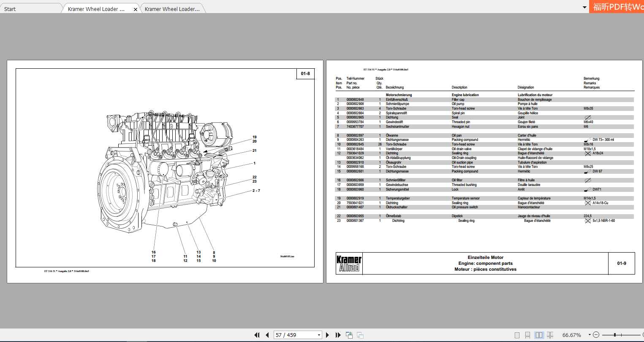This screenshot has height=342, width=644.
Task: Click the 'Manocontacteur' designation
Action: [529, 207]
